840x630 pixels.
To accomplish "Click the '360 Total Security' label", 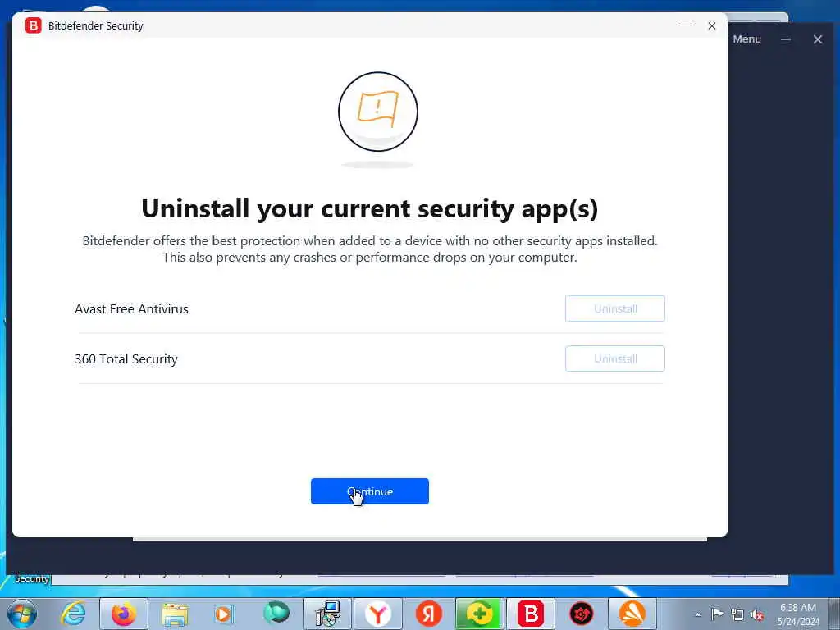I will (126, 359).
